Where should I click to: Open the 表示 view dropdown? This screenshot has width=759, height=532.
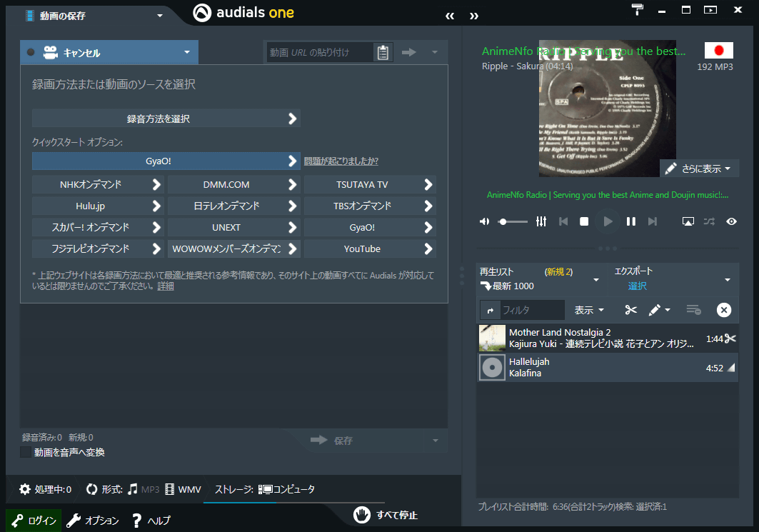pyautogui.click(x=589, y=310)
